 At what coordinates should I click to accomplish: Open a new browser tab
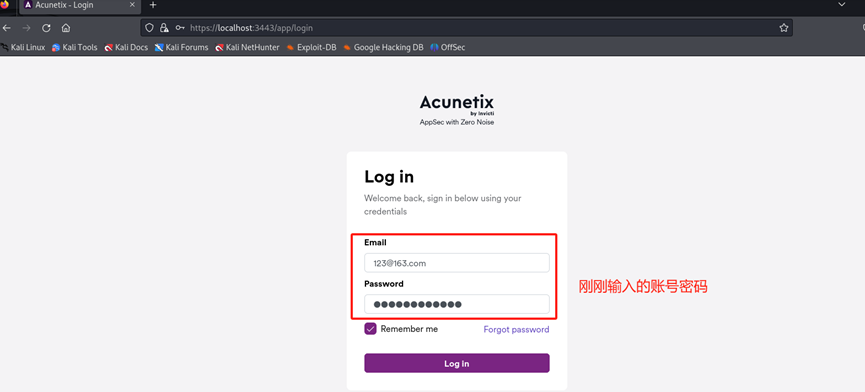[153, 5]
